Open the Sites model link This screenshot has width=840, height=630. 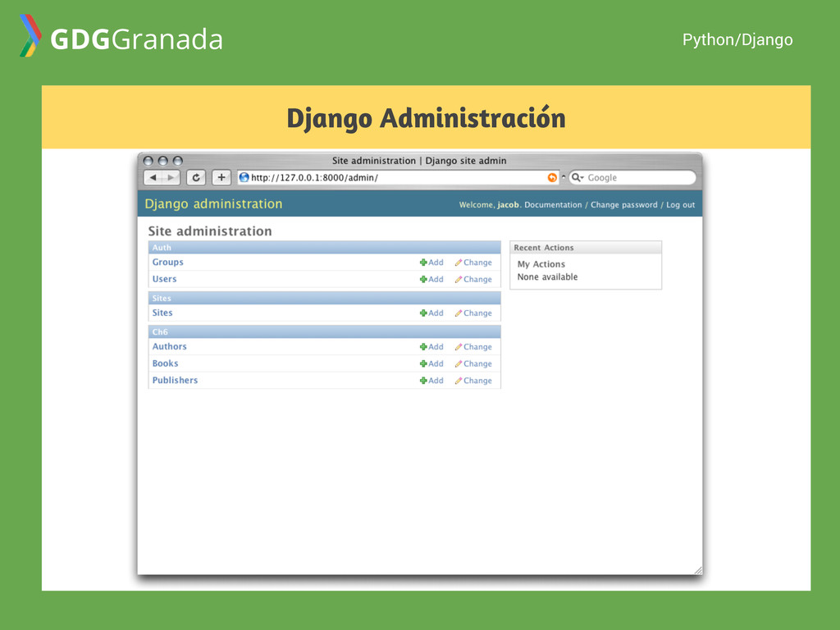162,313
